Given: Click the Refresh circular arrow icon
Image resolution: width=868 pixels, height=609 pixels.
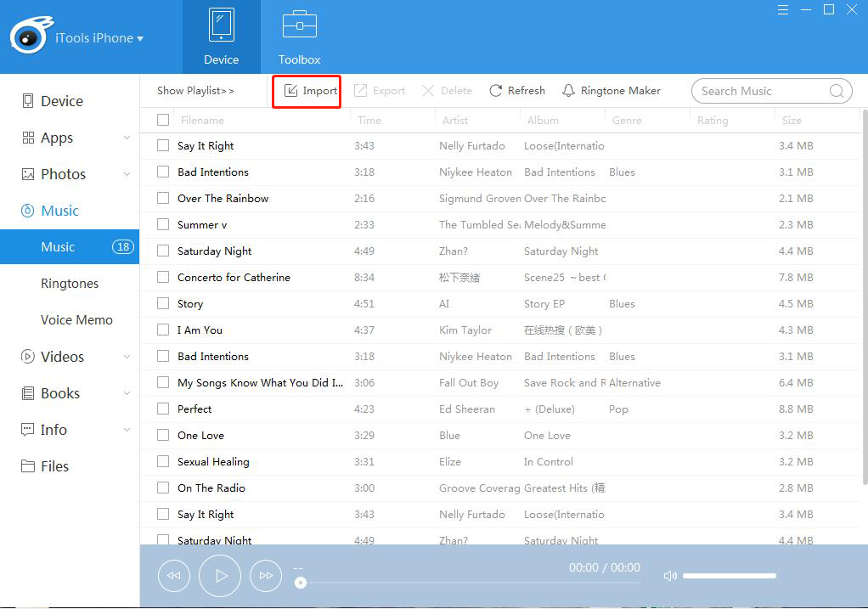Looking at the screenshot, I should click(496, 90).
